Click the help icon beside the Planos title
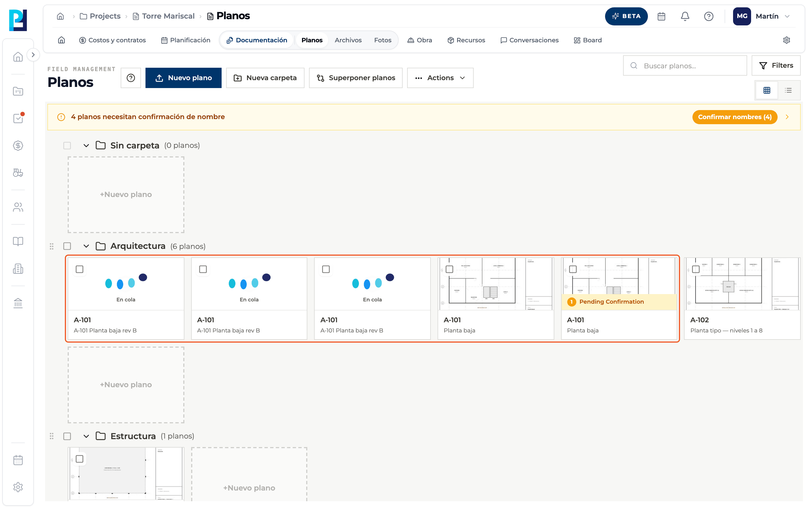Screen dimensions: 812x508 pyautogui.click(x=131, y=78)
